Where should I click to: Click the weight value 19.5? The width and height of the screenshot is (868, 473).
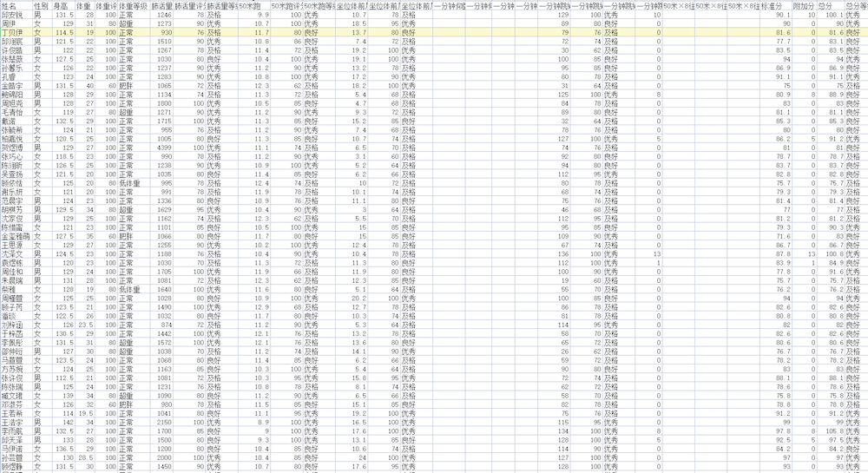pyautogui.click(x=86, y=413)
